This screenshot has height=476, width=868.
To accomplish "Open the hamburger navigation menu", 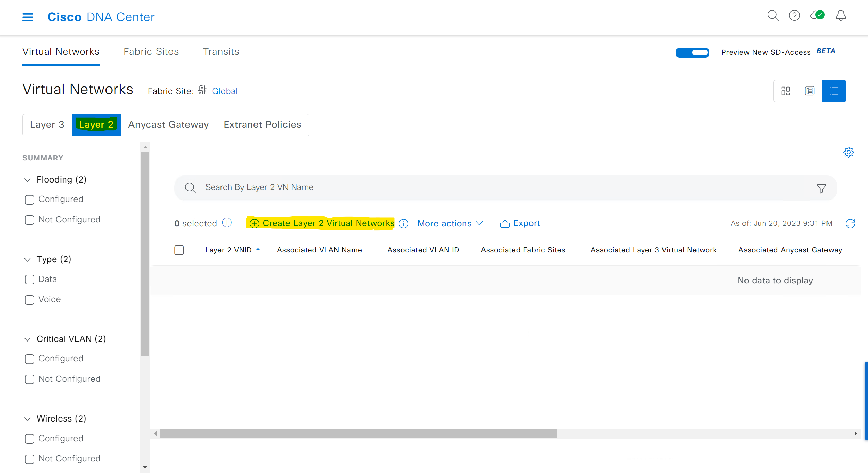I will point(28,17).
